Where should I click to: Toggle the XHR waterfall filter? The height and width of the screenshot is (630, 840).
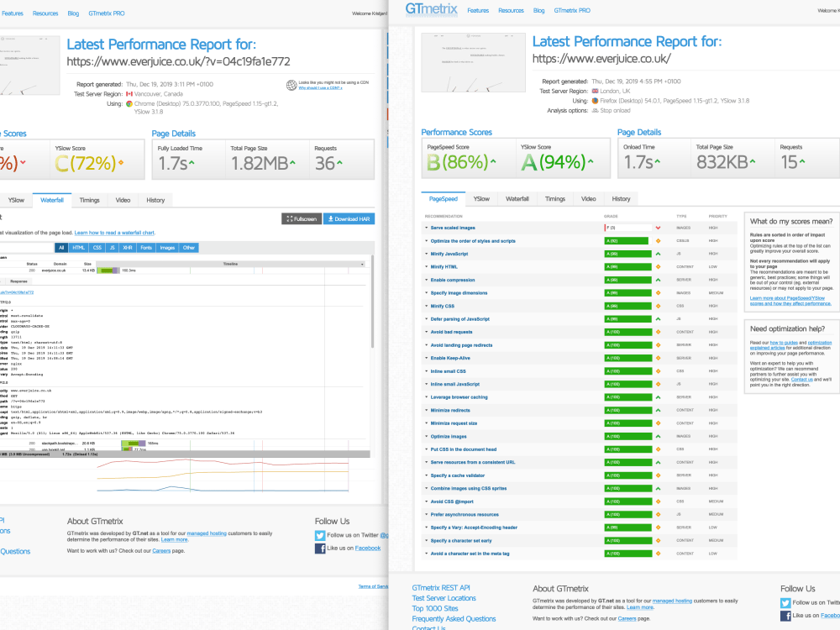128,248
